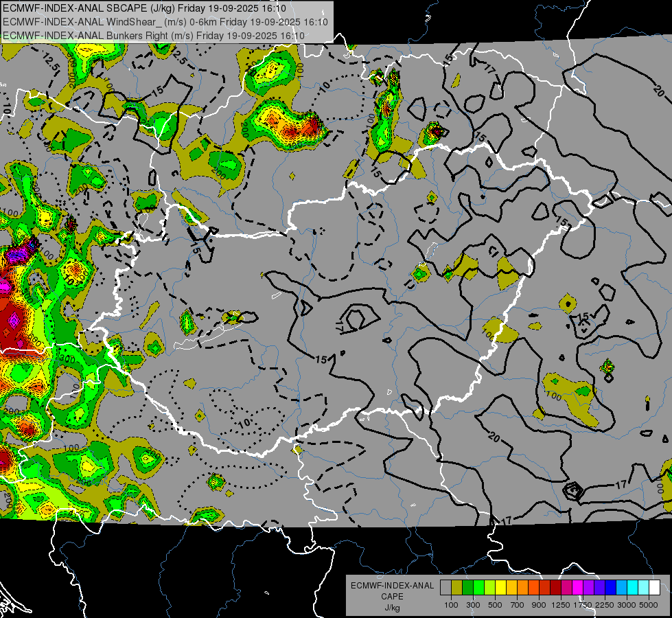This screenshot has width=672, height=618.
Task: Click the purple legend swatch
Action: pyautogui.click(x=589, y=587)
